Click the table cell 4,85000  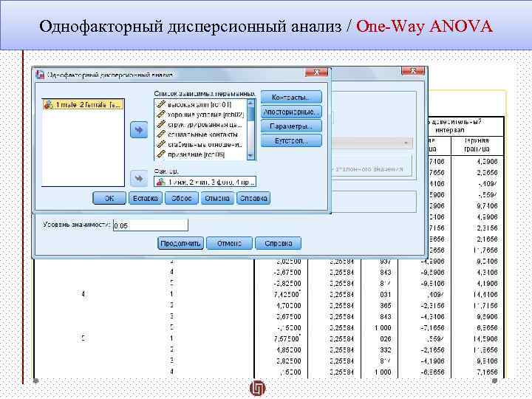coord(288,349)
